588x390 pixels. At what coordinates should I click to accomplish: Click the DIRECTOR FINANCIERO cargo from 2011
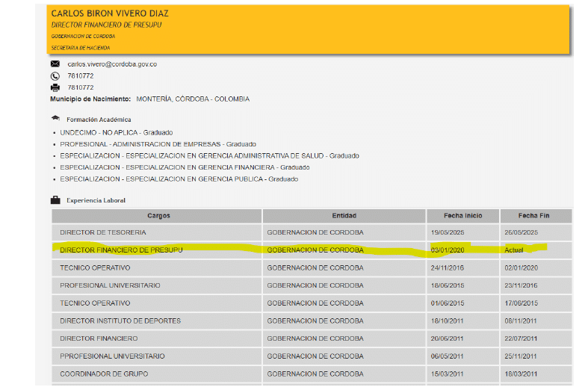[x=157, y=338]
